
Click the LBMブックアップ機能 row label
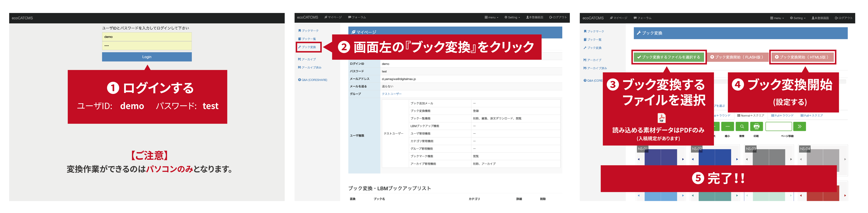(x=425, y=126)
